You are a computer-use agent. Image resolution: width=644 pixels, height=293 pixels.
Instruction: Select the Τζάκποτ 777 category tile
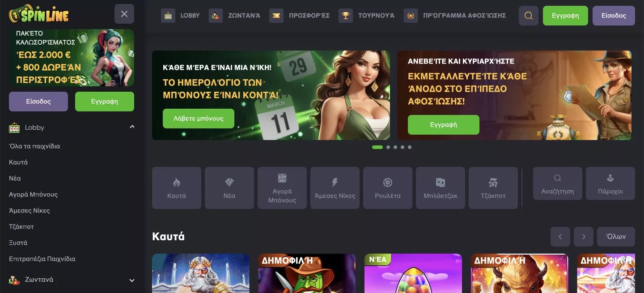[493, 188]
